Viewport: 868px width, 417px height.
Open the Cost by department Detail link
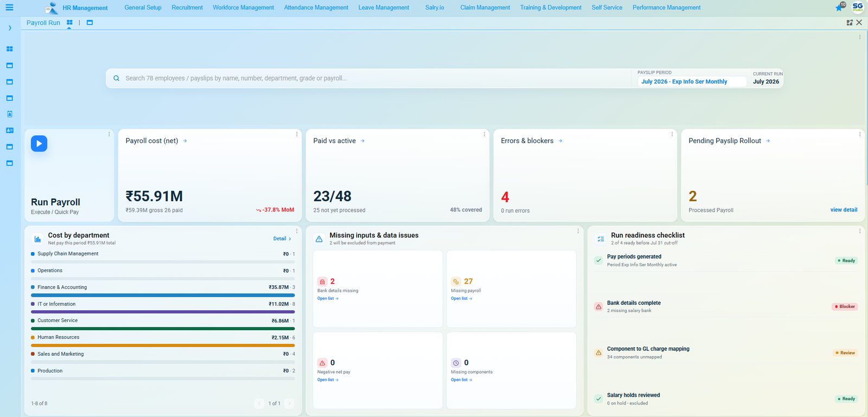point(282,239)
